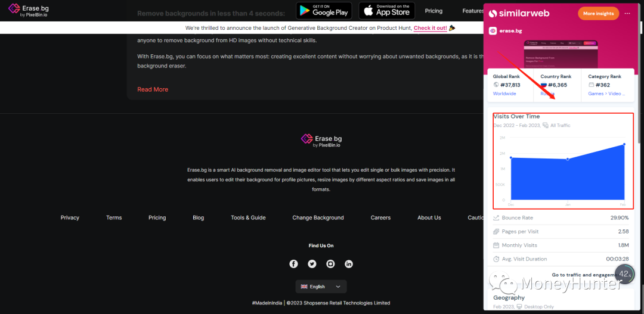Image resolution: width=644 pixels, height=314 pixels.
Task: Follow the 'Check it out!' announcement link
Action: coord(430,28)
